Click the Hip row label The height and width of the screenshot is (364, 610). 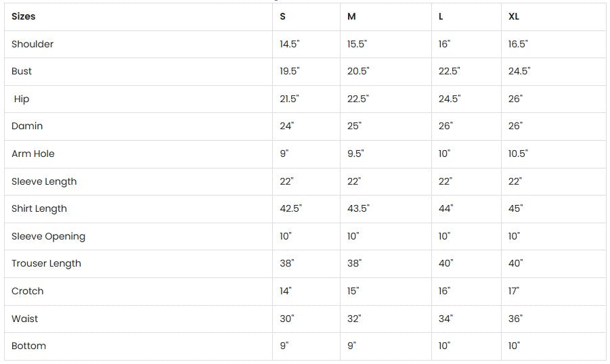22,99
